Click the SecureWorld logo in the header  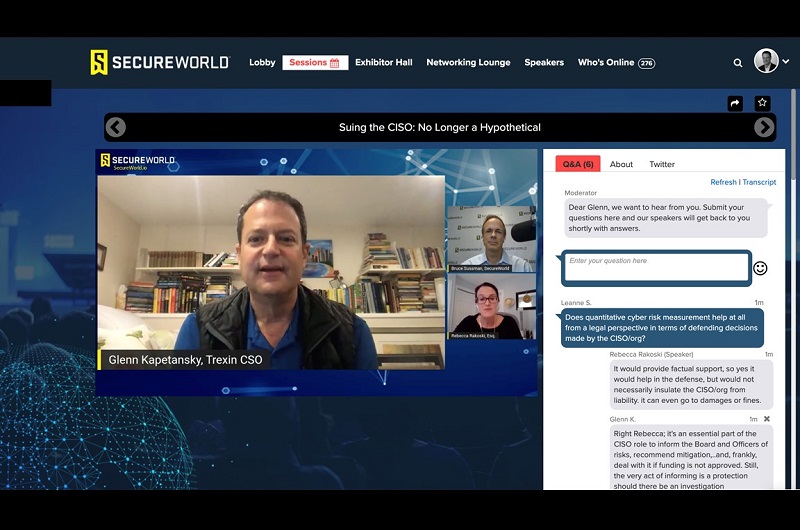click(160, 62)
